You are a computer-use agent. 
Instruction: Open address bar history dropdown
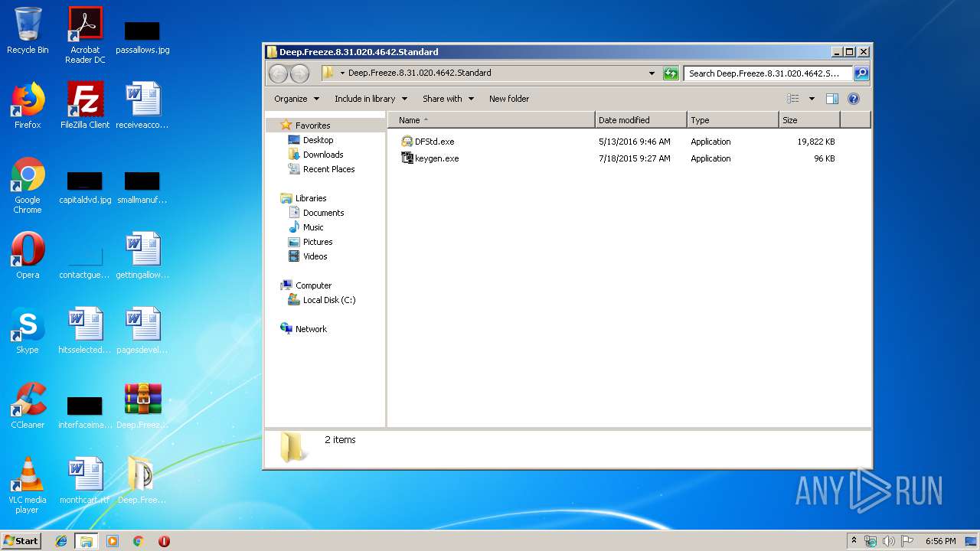pyautogui.click(x=652, y=73)
